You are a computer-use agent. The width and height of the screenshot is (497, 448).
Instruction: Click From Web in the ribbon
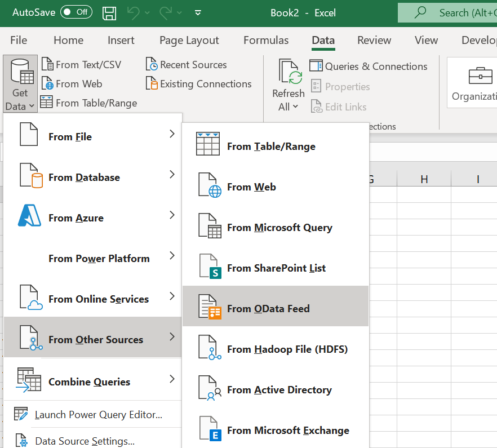[x=72, y=84]
